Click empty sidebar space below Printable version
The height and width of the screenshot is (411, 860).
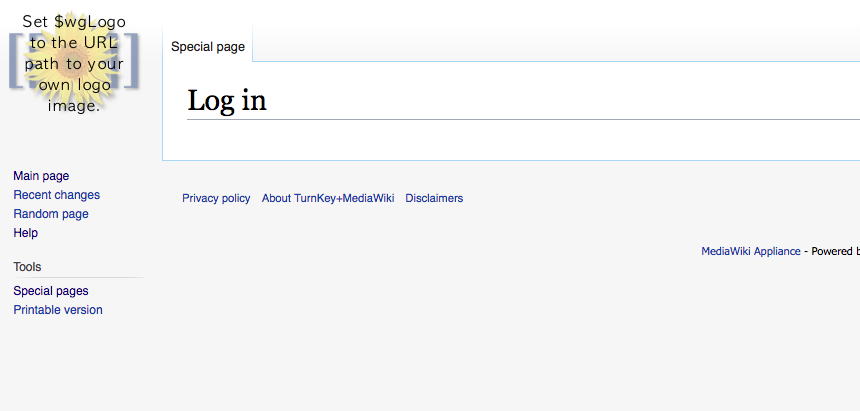pos(75,360)
